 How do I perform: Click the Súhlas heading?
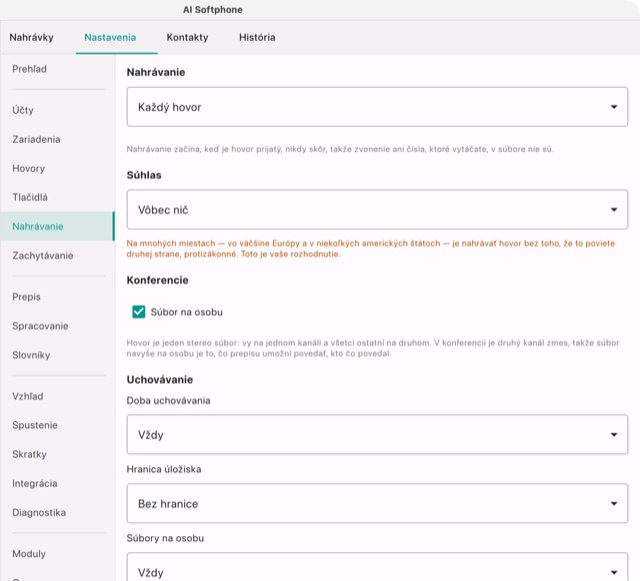(x=144, y=175)
